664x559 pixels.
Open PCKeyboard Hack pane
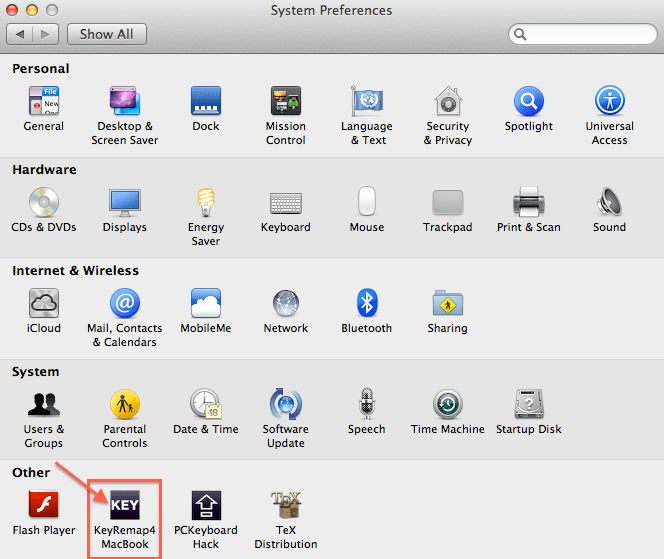coord(205,505)
